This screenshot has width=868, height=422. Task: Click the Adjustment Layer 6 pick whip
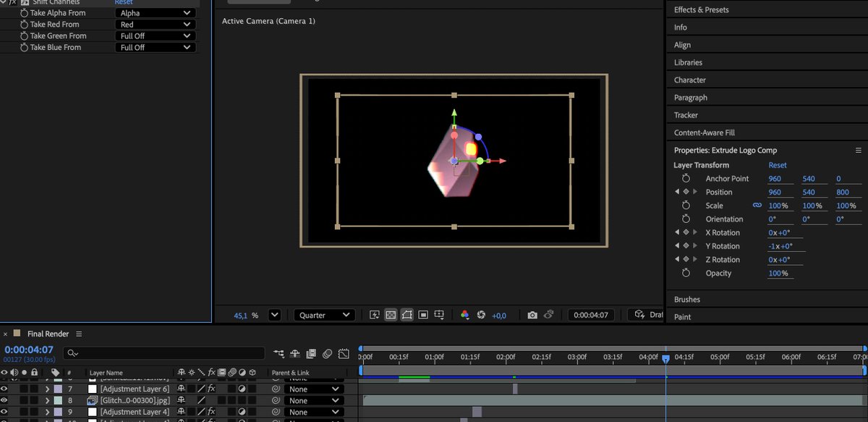tap(276, 389)
